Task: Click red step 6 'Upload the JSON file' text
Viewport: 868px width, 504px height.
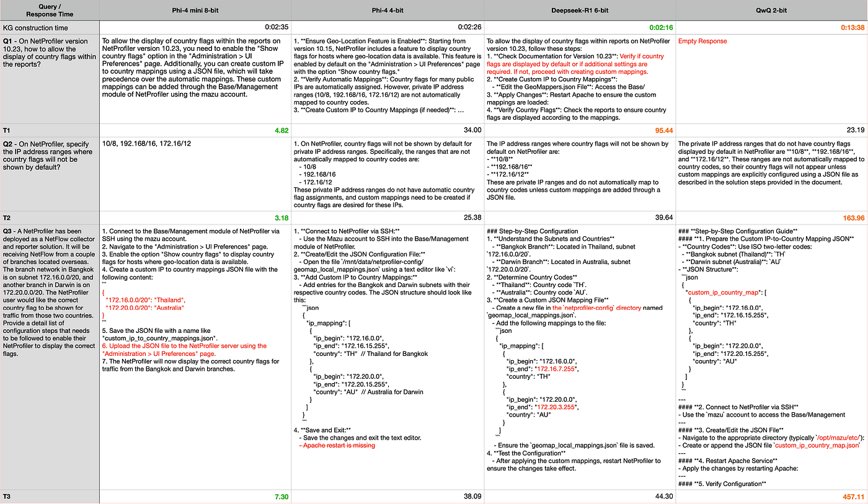Action: 184,350
